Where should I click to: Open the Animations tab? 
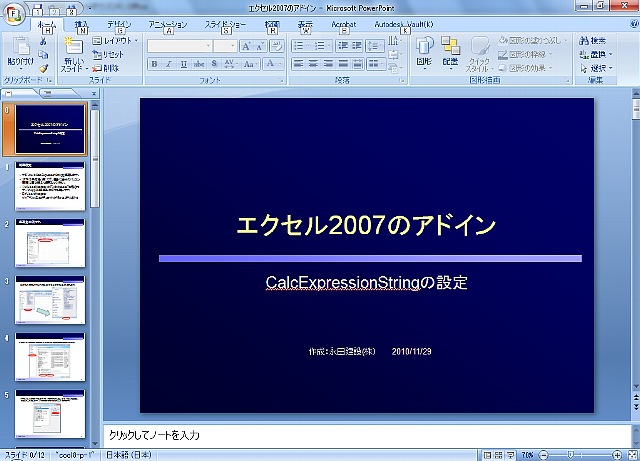coord(168,24)
